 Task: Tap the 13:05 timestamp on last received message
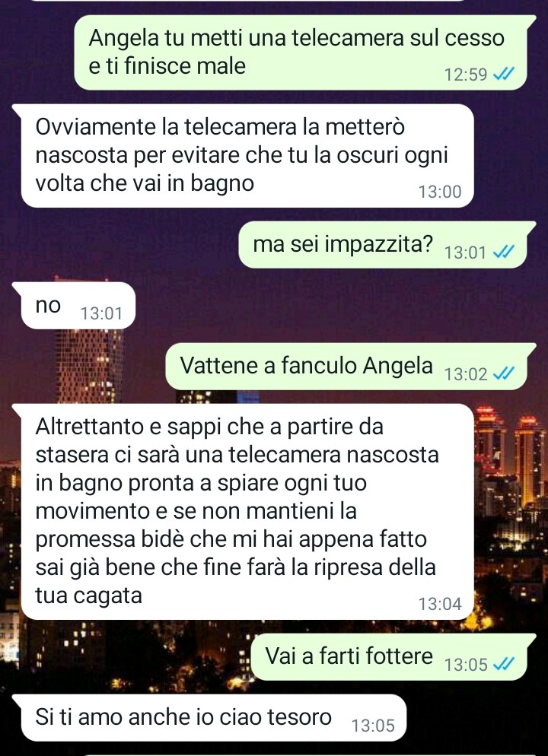(373, 725)
